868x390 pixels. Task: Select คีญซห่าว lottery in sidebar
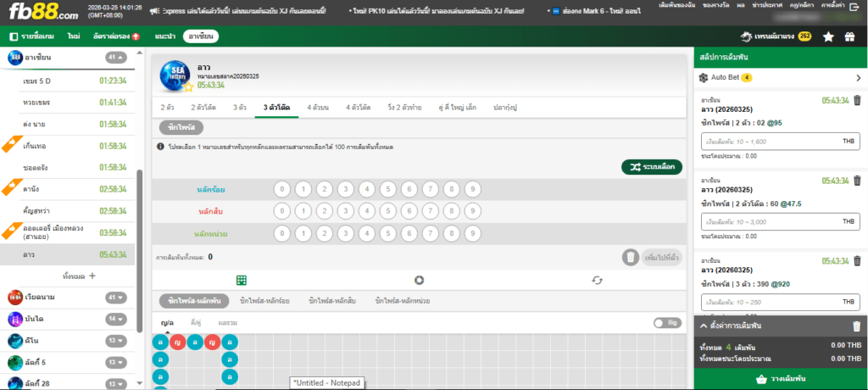(68, 211)
